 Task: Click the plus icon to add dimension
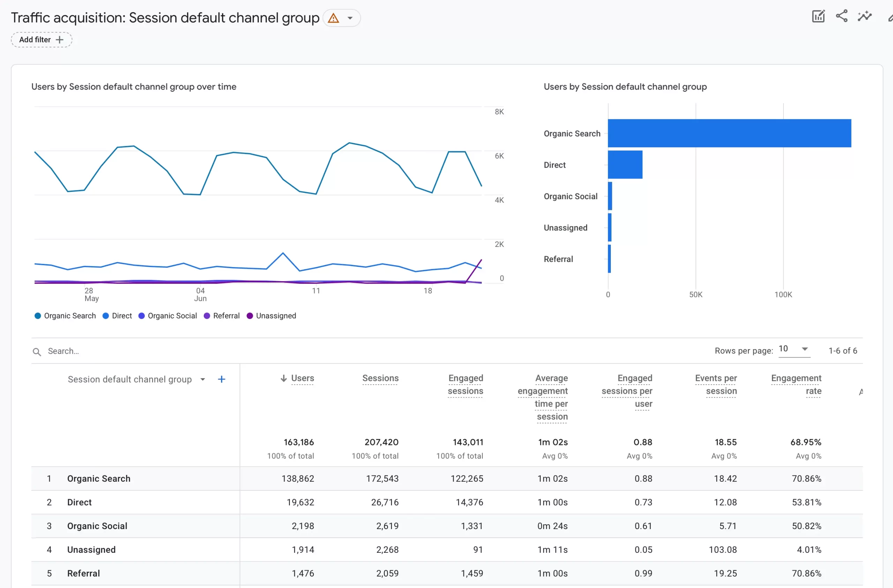222,379
